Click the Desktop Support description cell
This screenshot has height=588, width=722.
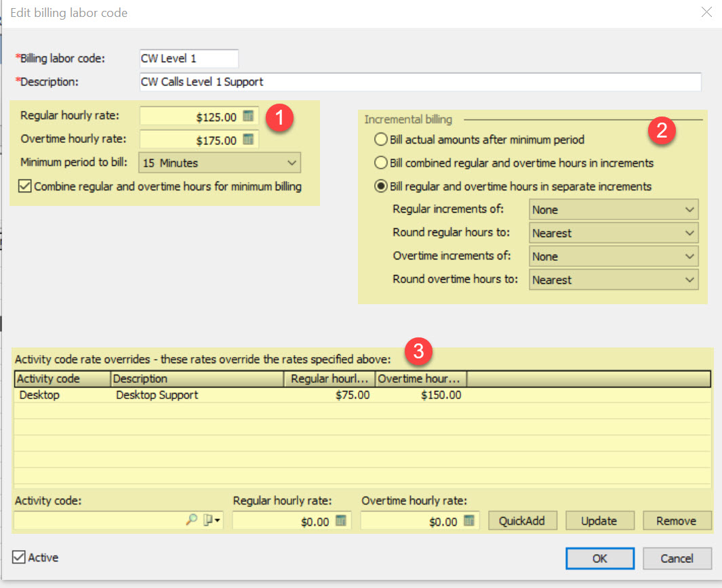pos(157,395)
